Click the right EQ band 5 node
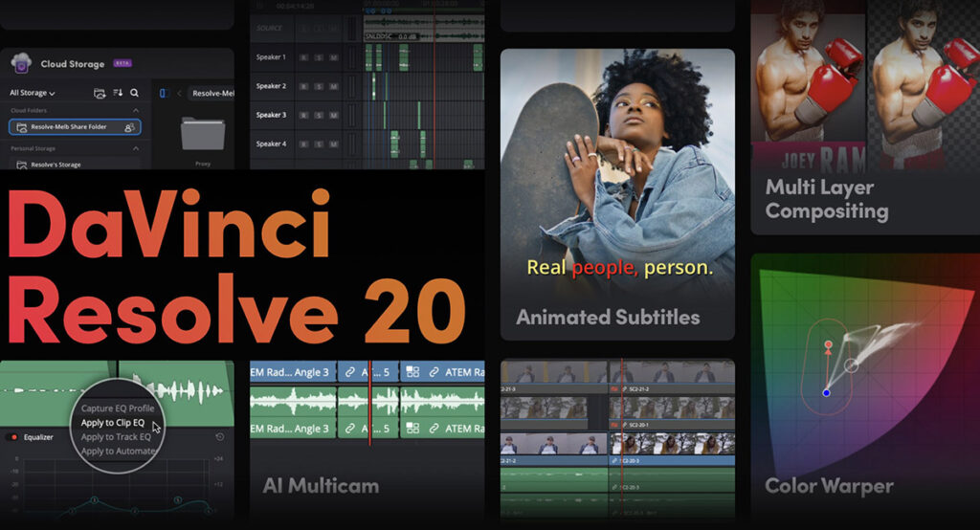 (177, 500)
